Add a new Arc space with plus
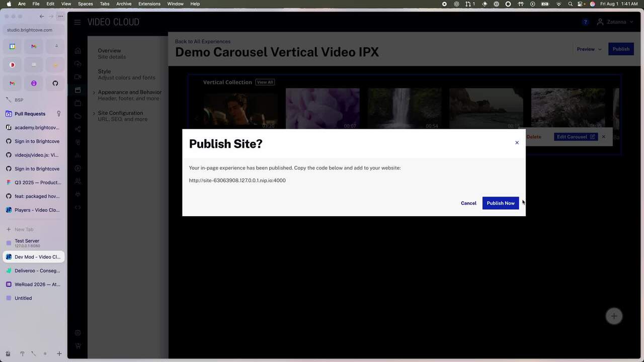The height and width of the screenshot is (362, 644). click(x=59, y=354)
